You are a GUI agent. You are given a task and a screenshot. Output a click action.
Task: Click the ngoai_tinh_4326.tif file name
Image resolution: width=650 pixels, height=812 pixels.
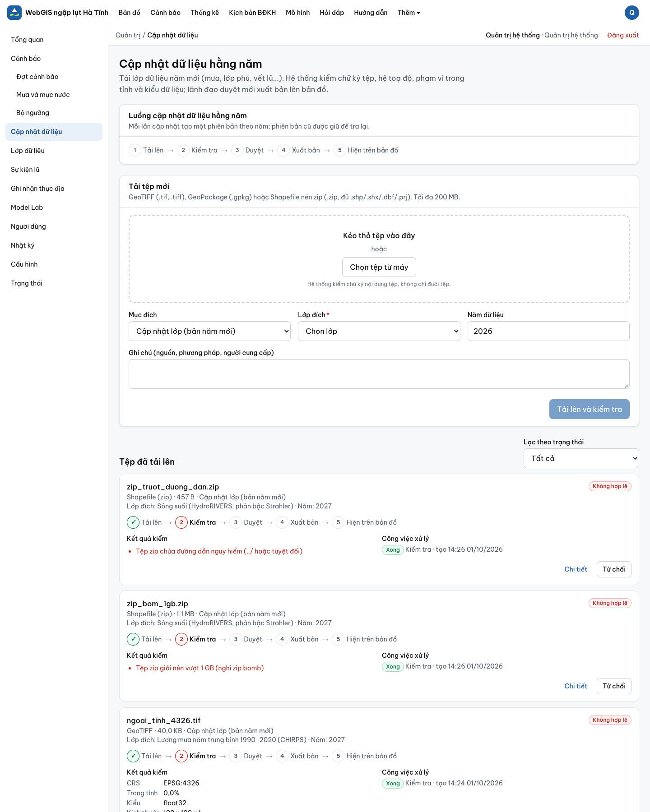(163, 720)
